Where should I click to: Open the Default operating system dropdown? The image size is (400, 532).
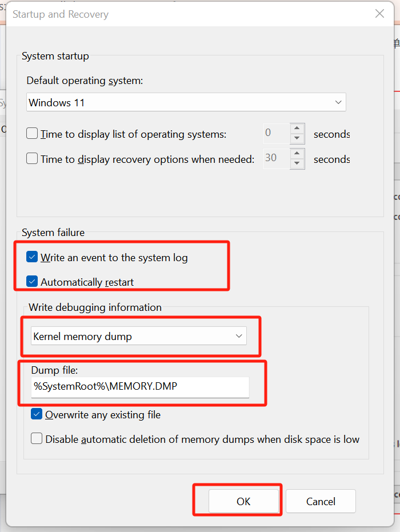[x=186, y=103]
